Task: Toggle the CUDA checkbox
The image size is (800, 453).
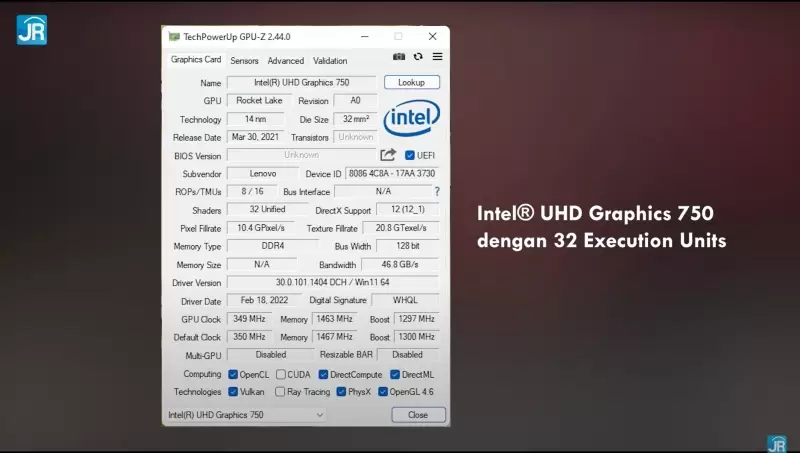Action: click(x=281, y=374)
